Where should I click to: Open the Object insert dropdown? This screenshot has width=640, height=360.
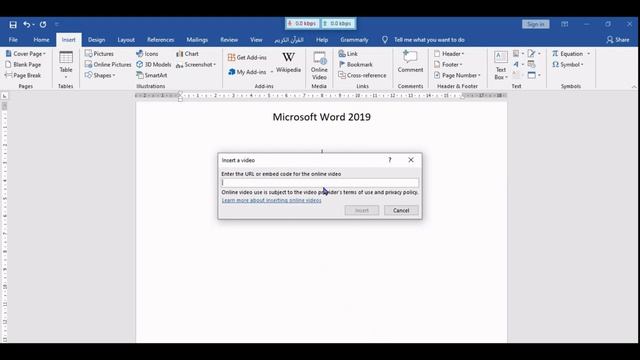click(534, 76)
